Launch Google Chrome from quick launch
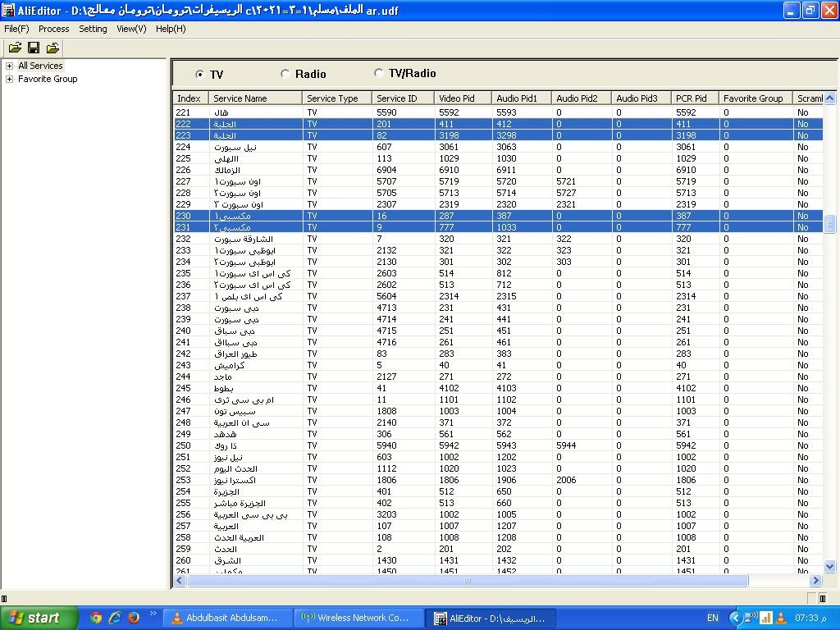 pyautogui.click(x=96, y=618)
